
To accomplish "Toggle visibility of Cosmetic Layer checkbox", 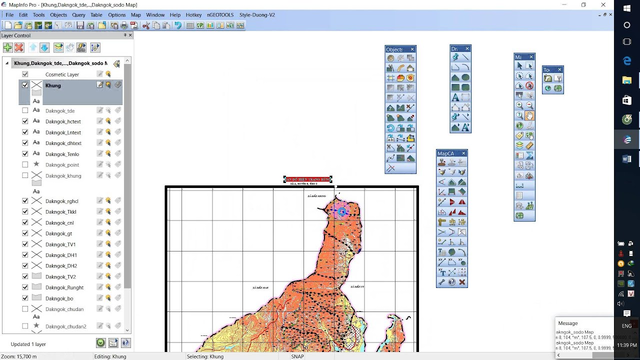I will pos(25,74).
